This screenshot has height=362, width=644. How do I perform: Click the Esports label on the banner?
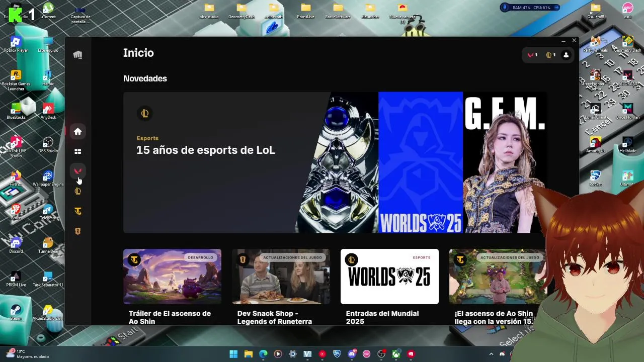[147, 138]
